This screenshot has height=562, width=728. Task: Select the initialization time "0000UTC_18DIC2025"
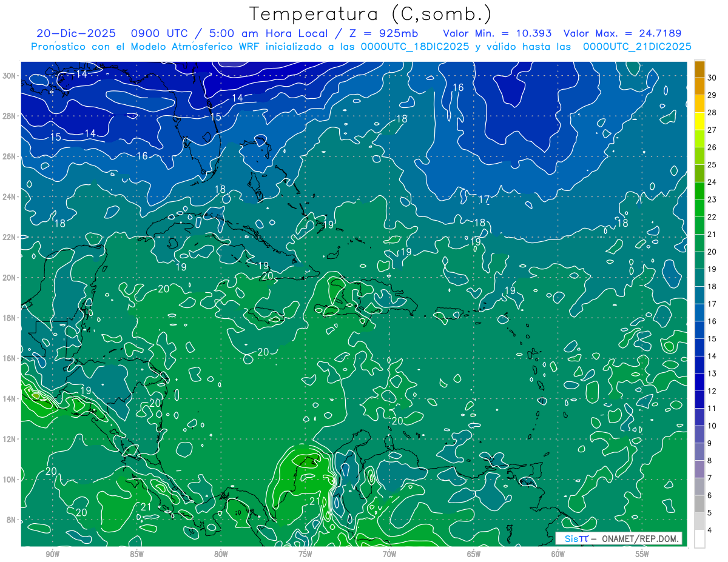414,47
